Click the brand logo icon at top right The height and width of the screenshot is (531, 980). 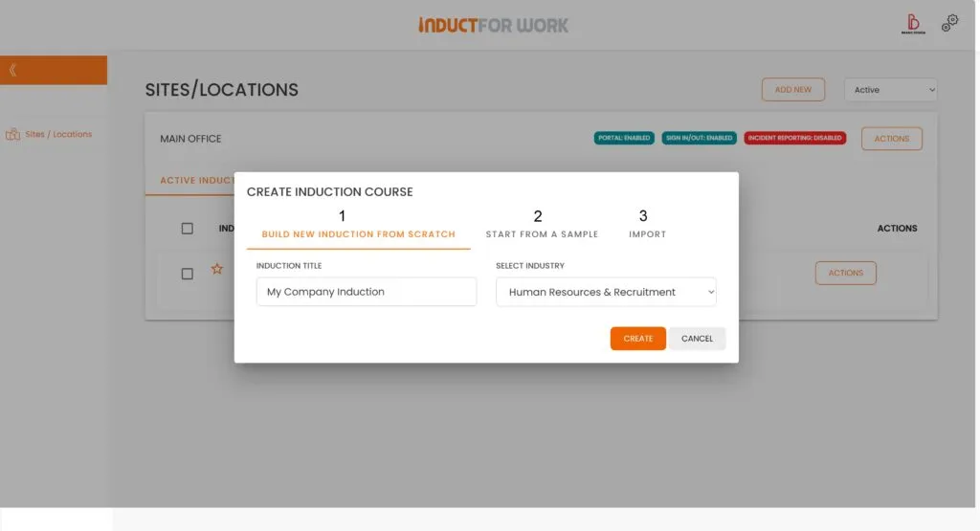913,24
